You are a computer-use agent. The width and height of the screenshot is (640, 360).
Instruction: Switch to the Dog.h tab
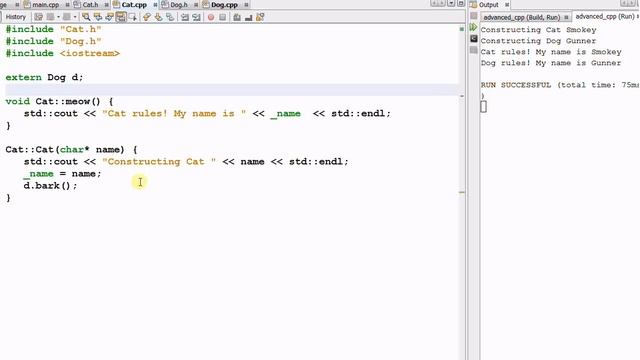179,5
